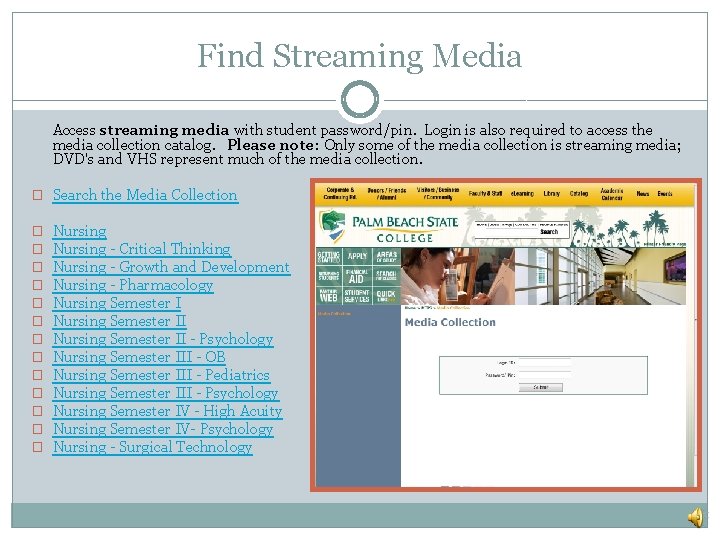Open Nursing Semester II - Psychology link
This screenshot has height=540, width=720.
click(x=163, y=339)
